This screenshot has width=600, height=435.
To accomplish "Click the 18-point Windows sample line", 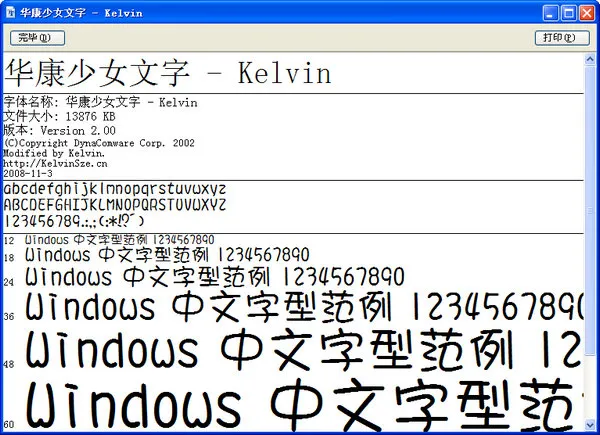I will 167,255.
